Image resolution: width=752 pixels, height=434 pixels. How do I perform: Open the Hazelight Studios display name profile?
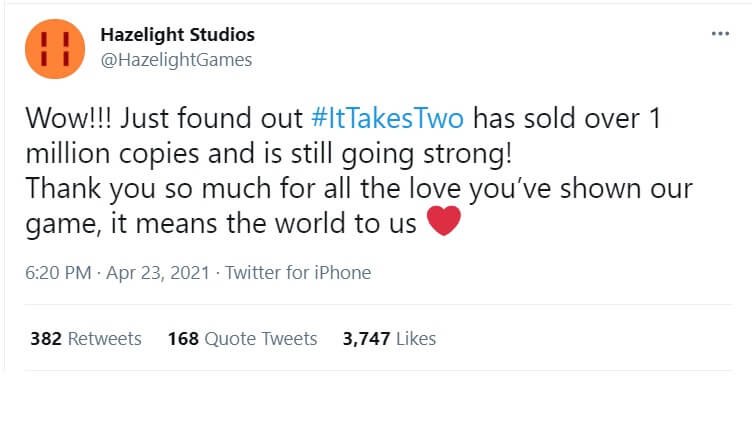pos(178,35)
